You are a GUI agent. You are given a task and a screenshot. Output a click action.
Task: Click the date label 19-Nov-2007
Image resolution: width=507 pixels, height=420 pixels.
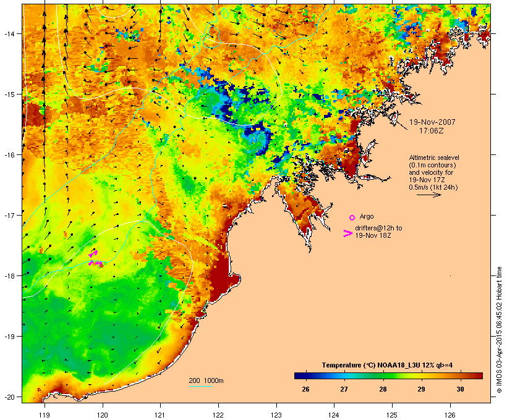coord(432,122)
